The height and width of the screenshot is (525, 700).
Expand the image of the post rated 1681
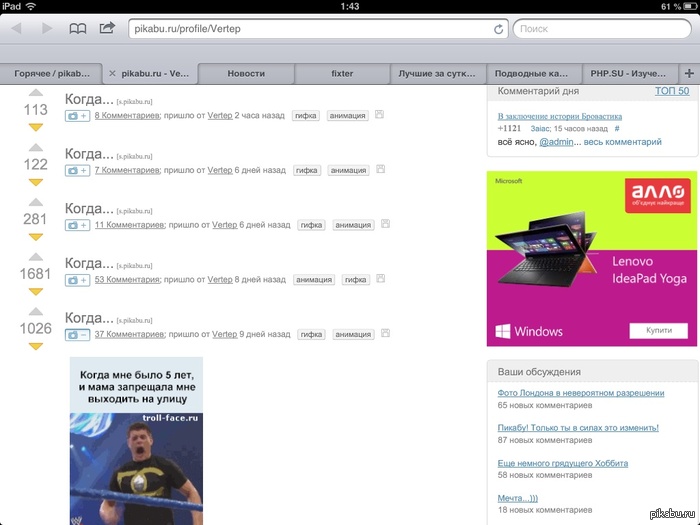click(x=77, y=280)
